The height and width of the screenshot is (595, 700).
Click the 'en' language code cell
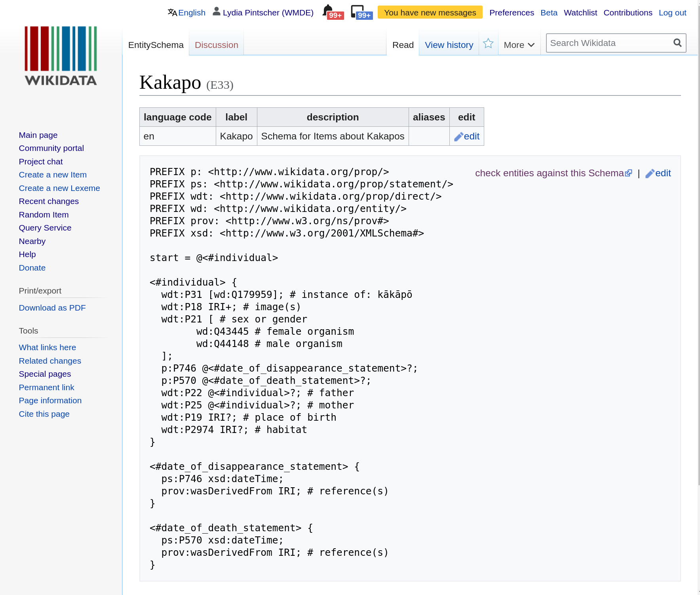[x=177, y=136]
